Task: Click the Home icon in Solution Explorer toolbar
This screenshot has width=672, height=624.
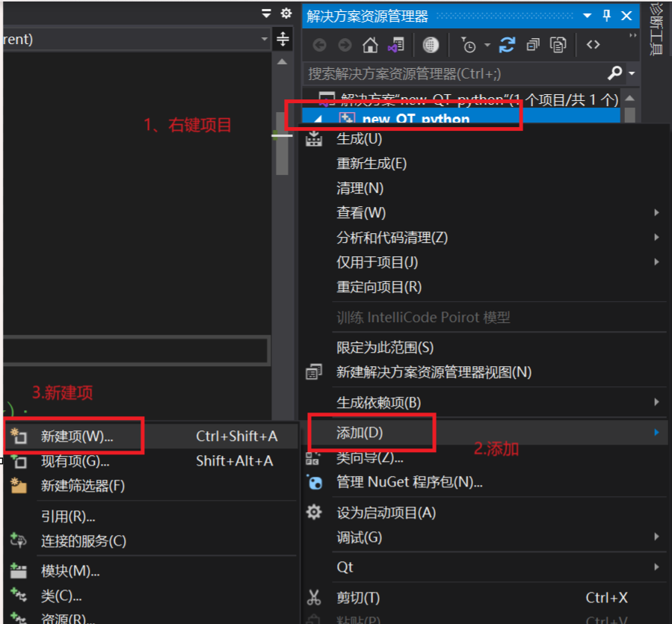Action: pos(370,45)
